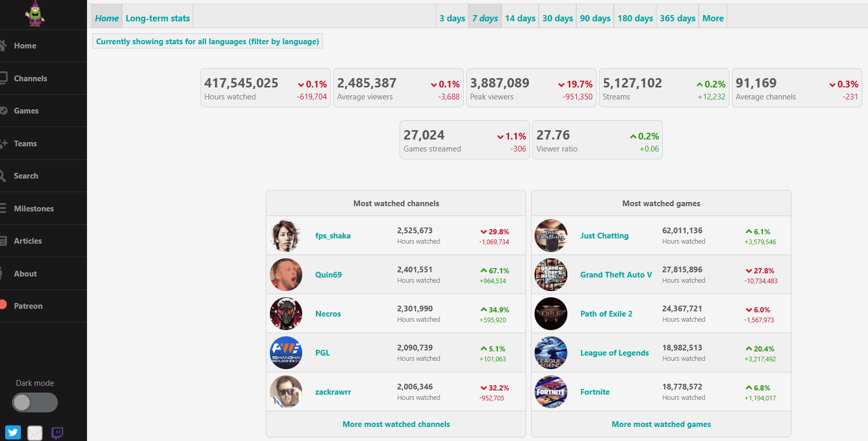The width and height of the screenshot is (868, 441).
Task: Open the zackrawrr channel link
Action: pos(333,392)
